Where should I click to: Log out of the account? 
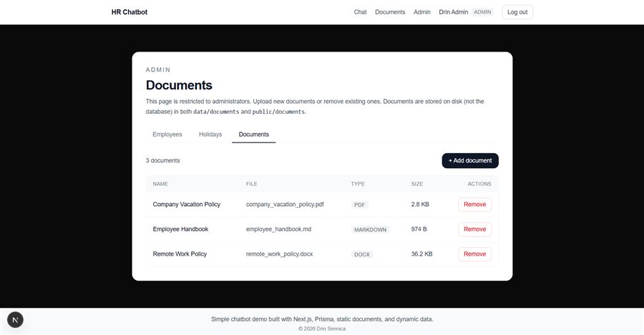(x=517, y=12)
